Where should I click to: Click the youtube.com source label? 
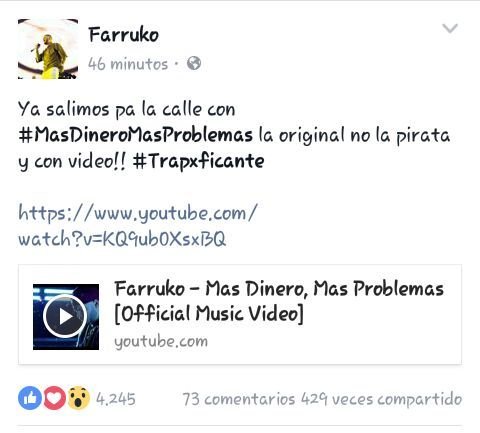tap(161, 342)
